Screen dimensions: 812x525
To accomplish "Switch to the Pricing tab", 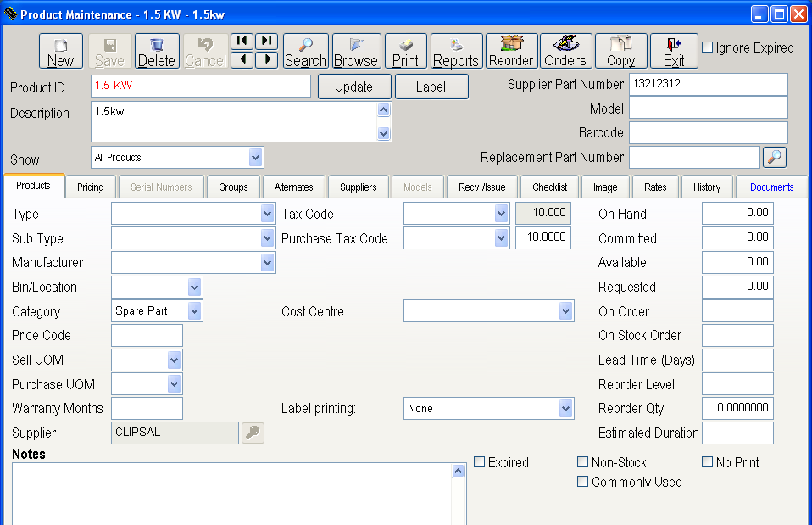I will (91, 187).
